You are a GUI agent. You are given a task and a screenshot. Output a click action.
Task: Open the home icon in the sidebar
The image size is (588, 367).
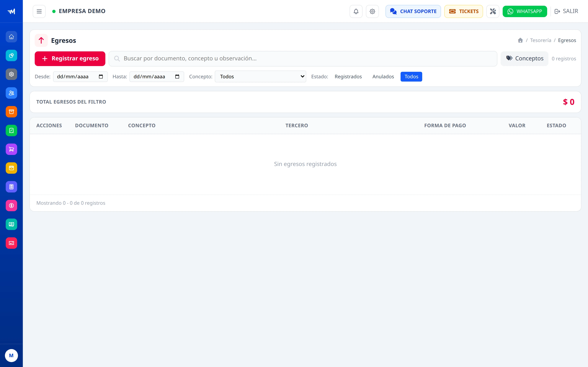[11, 37]
